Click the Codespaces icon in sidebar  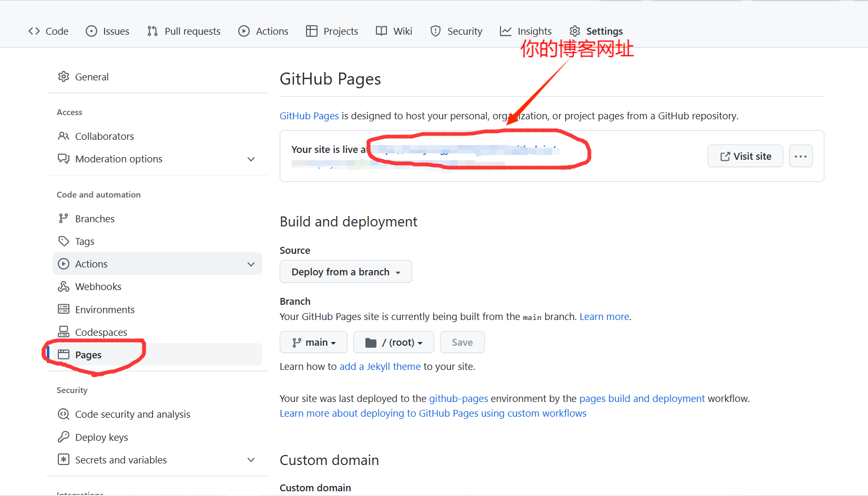click(64, 332)
